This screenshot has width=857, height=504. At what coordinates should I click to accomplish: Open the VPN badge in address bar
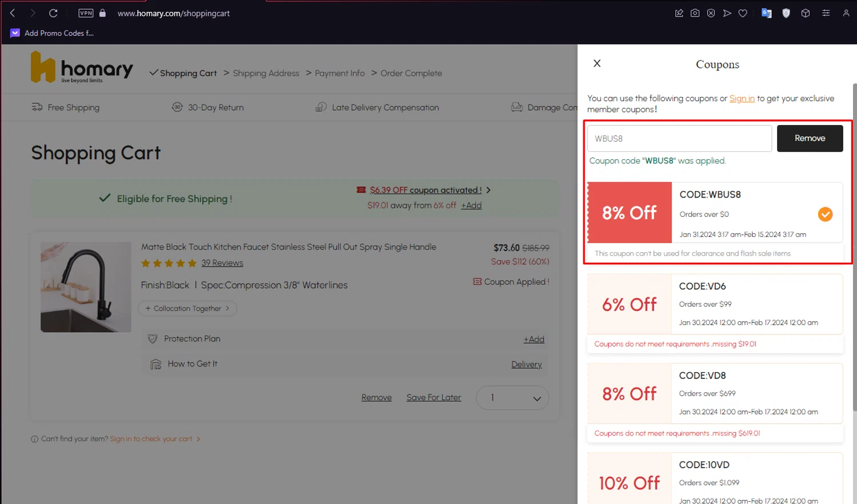[x=86, y=13]
